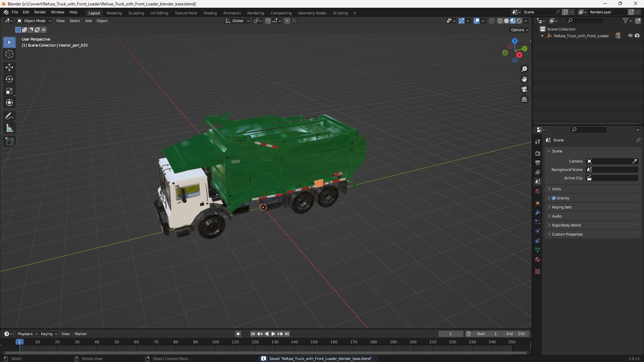Open the Options dropdown in viewport

coord(520,30)
